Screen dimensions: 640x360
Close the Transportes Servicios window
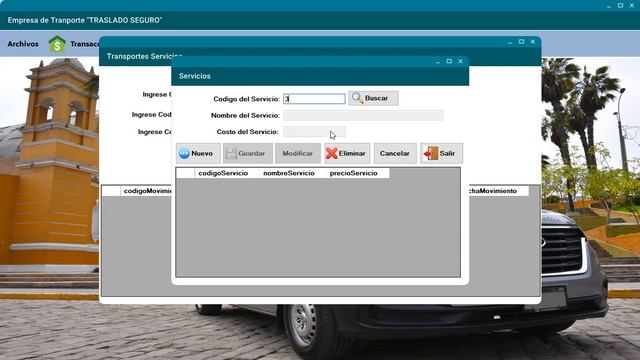pyautogui.click(x=533, y=42)
